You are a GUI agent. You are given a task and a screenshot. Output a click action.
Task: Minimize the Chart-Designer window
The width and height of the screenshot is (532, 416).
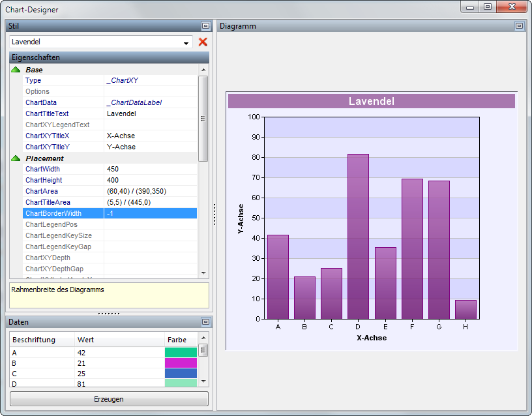(471, 7)
